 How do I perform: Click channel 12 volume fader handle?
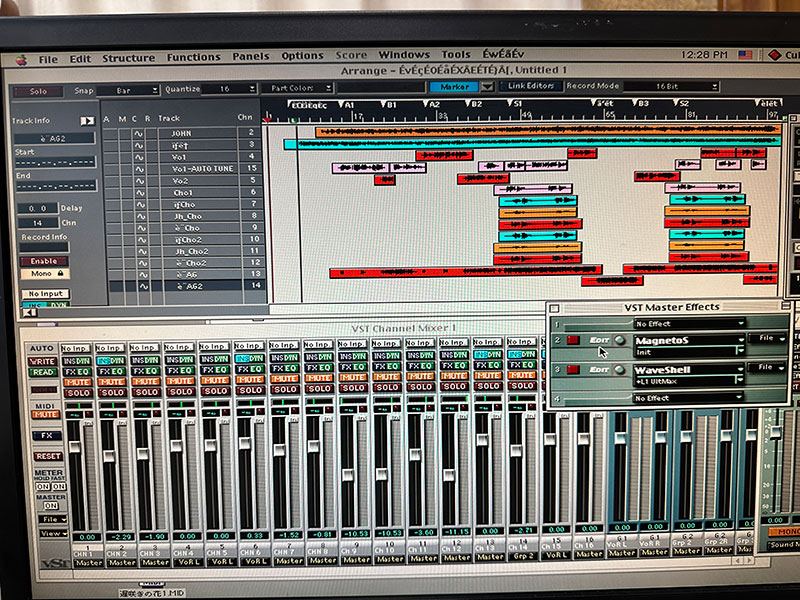(448, 475)
